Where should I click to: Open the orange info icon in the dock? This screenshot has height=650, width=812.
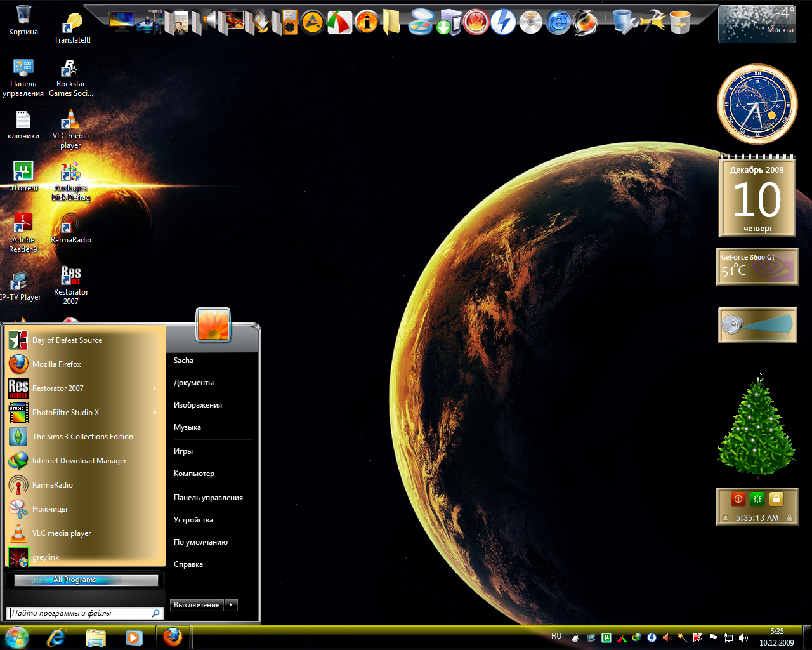[367, 23]
